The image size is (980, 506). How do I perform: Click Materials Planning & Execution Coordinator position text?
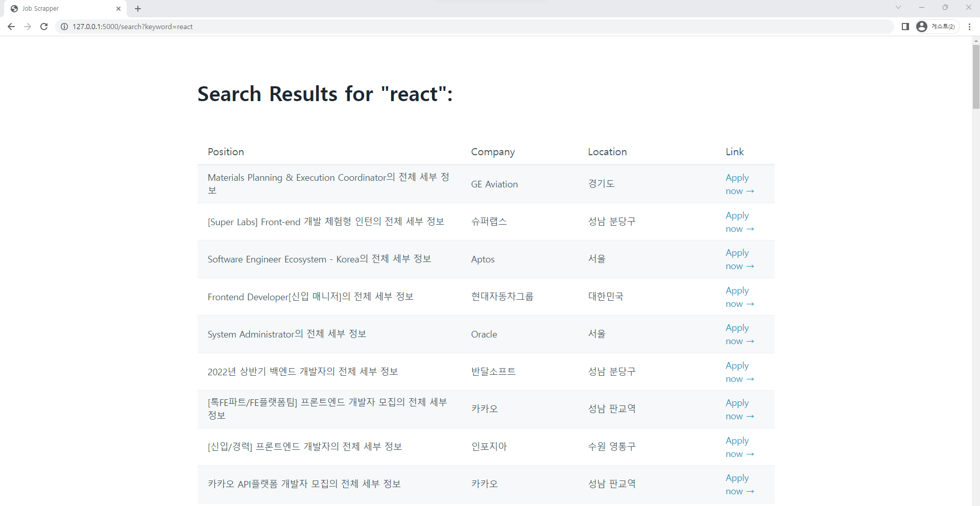click(328, 184)
